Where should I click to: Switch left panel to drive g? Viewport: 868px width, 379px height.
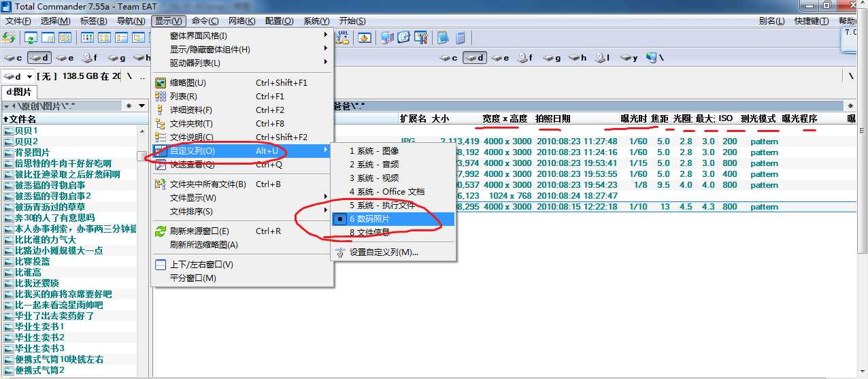pyautogui.click(x=116, y=58)
